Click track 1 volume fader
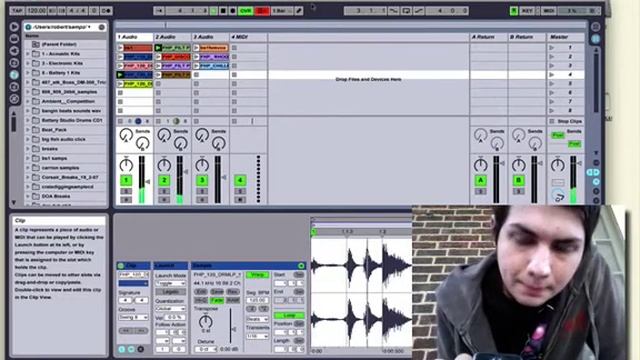The height and width of the screenshot is (360, 640). [x=148, y=182]
